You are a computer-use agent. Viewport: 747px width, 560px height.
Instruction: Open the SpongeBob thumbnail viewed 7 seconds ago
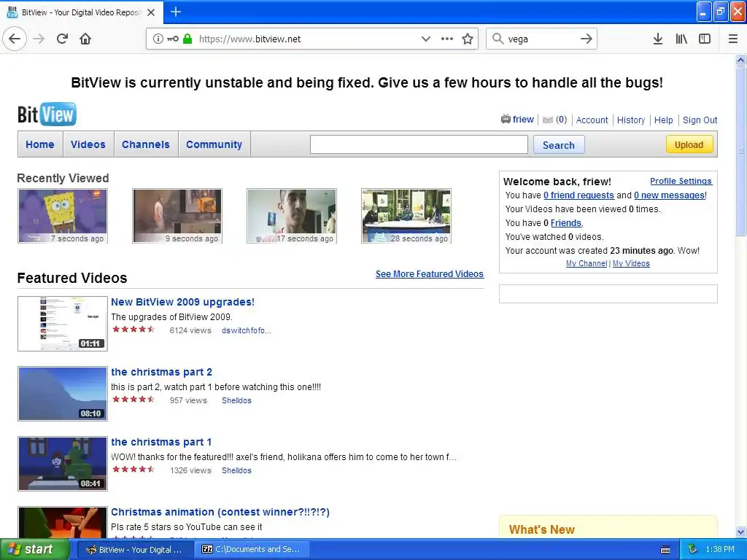point(63,216)
